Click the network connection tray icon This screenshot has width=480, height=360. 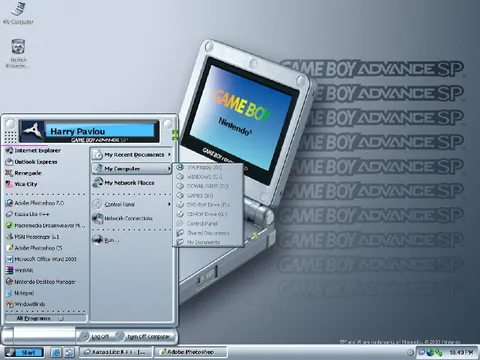[x=439, y=352]
